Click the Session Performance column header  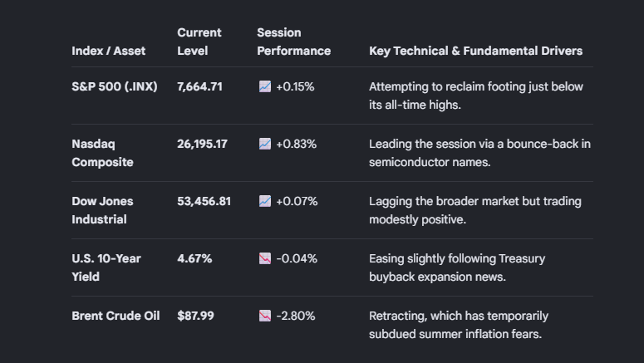(293, 42)
